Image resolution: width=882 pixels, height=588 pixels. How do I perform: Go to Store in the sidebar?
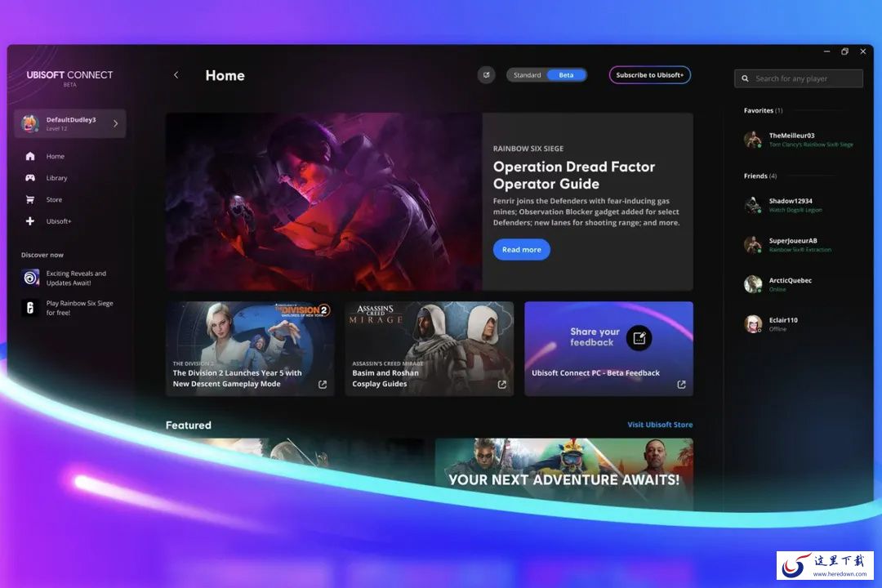(54, 200)
